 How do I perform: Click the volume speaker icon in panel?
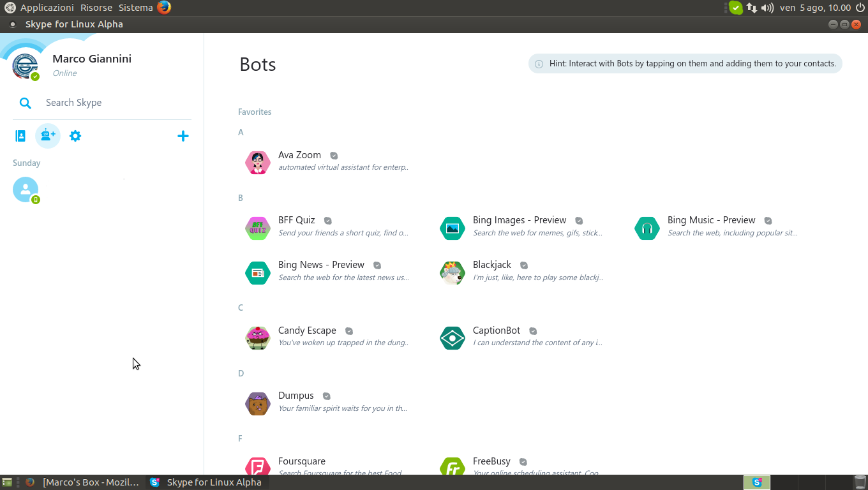click(768, 8)
